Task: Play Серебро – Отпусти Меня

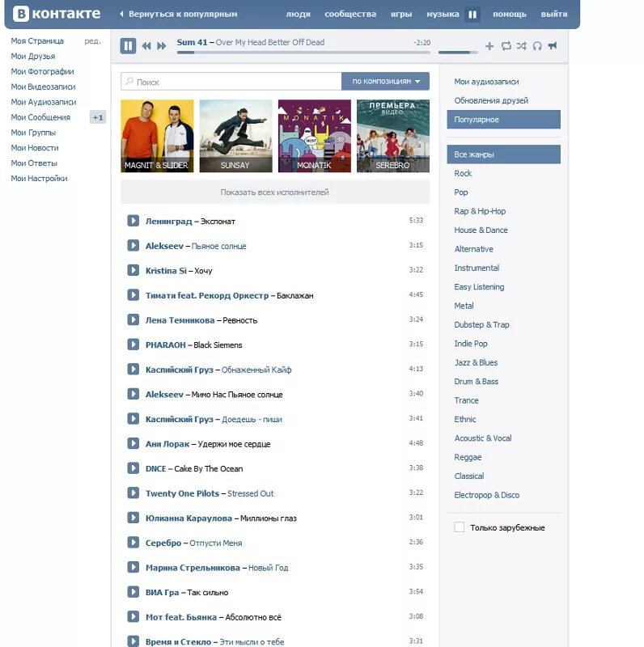Action: (x=133, y=542)
